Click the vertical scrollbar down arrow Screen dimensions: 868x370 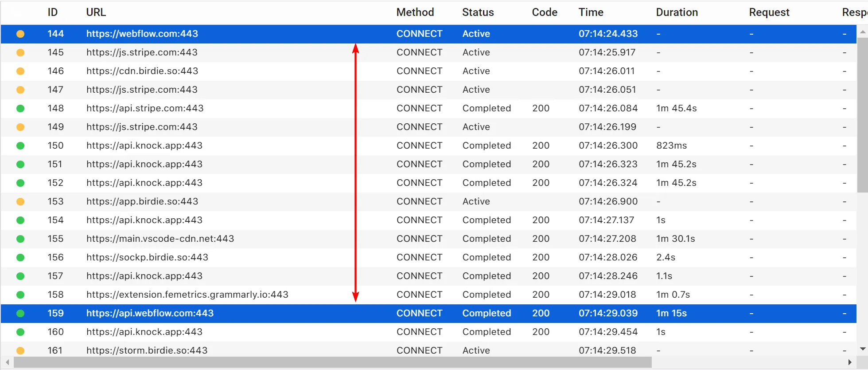tap(863, 349)
